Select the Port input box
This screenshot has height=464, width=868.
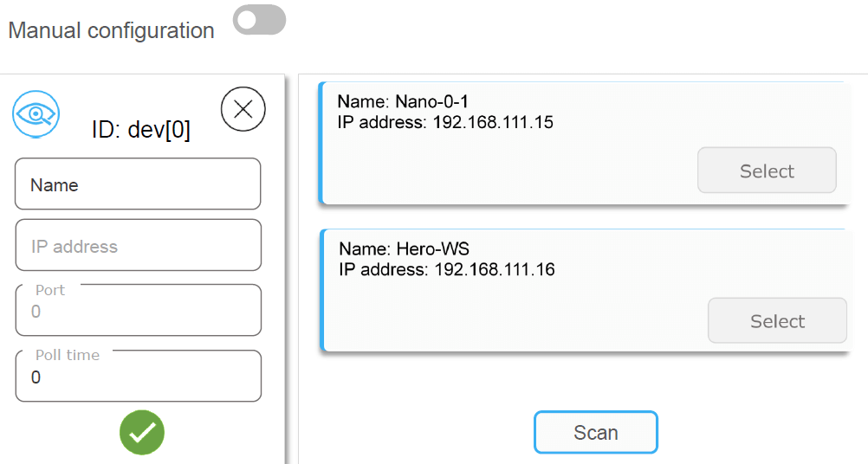tap(138, 313)
